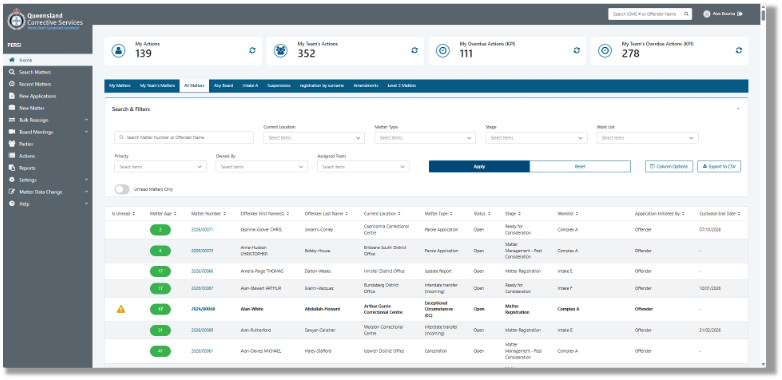Expand the Matter Data Change submenu chevron
The height and width of the screenshot is (380, 782).
coord(86,191)
